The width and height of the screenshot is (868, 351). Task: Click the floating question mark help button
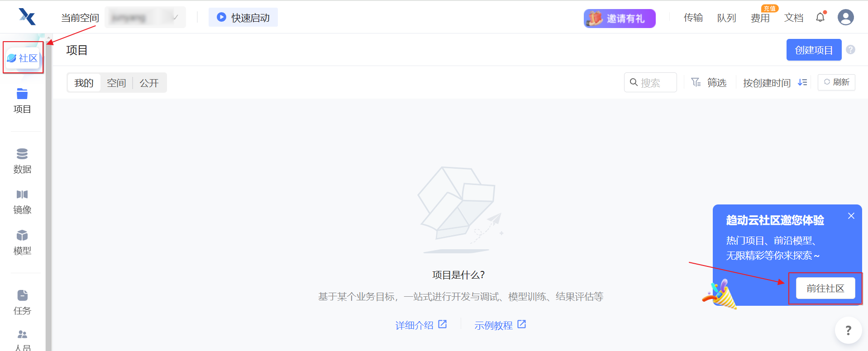click(x=848, y=331)
